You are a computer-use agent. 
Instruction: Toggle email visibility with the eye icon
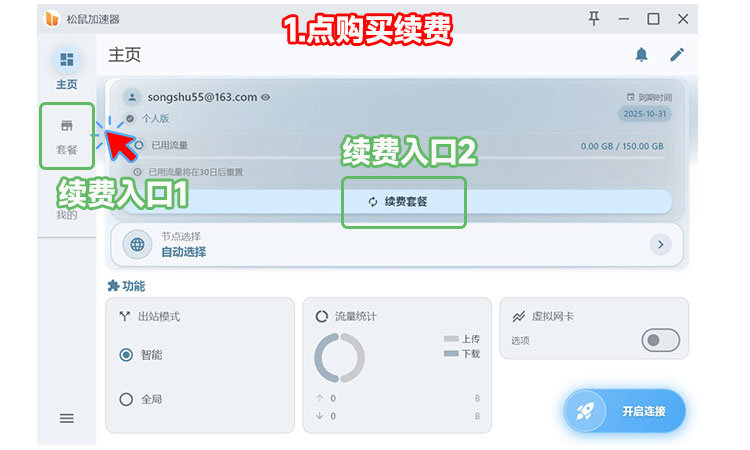266,98
